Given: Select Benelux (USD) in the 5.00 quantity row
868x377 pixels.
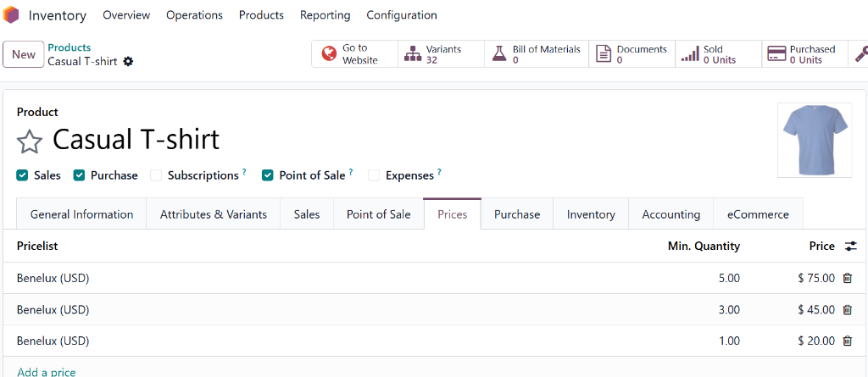Looking at the screenshot, I should [53, 279].
